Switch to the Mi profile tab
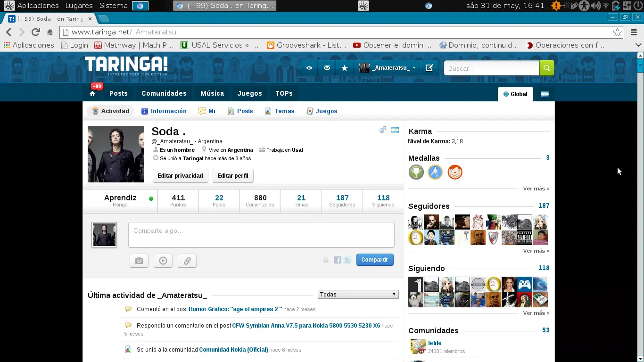This screenshot has height=362, width=644. 207,111
